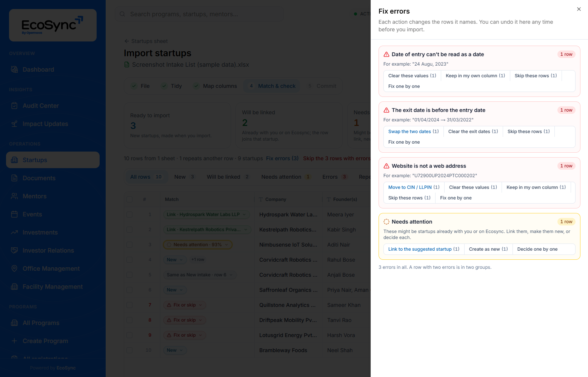The width and height of the screenshot is (588, 377).
Task: Click the Investor Relations handshake icon
Action: click(x=14, y=250)
